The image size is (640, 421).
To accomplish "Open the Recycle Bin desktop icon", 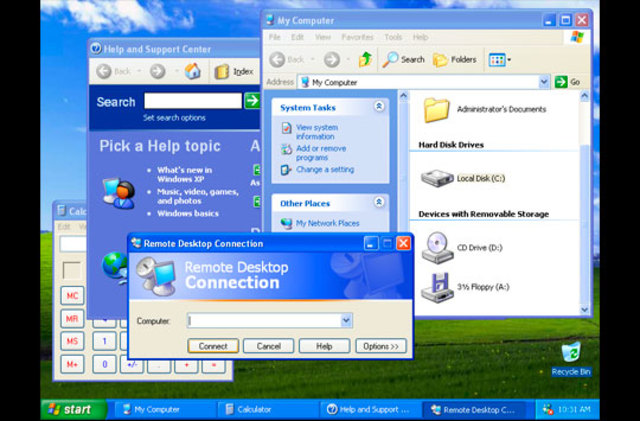I will tap(571, 358).
